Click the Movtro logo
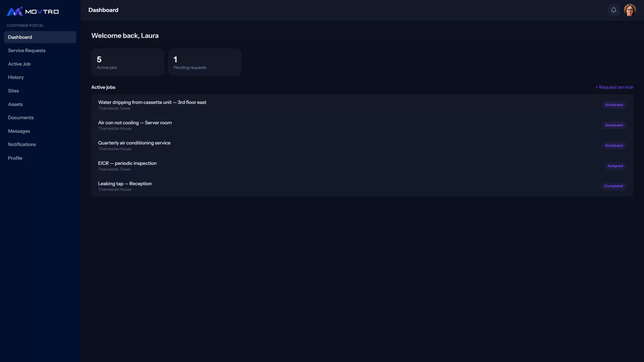 tap(33, 12)
